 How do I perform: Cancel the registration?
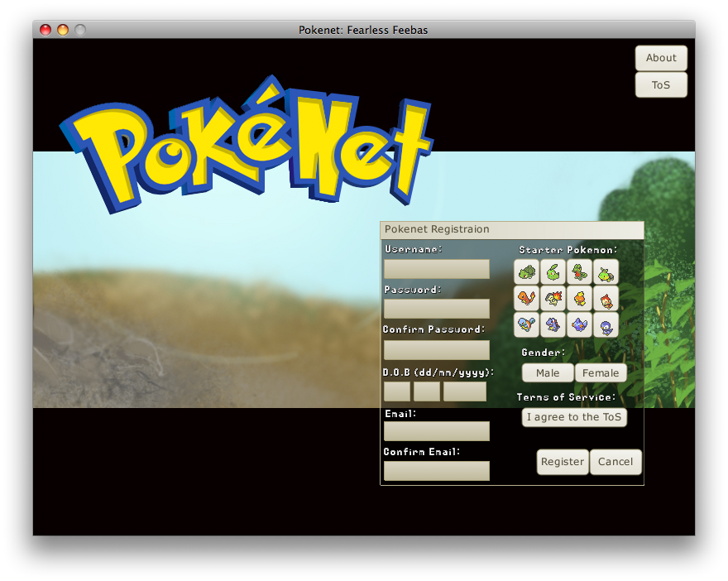tap(615, 462)
